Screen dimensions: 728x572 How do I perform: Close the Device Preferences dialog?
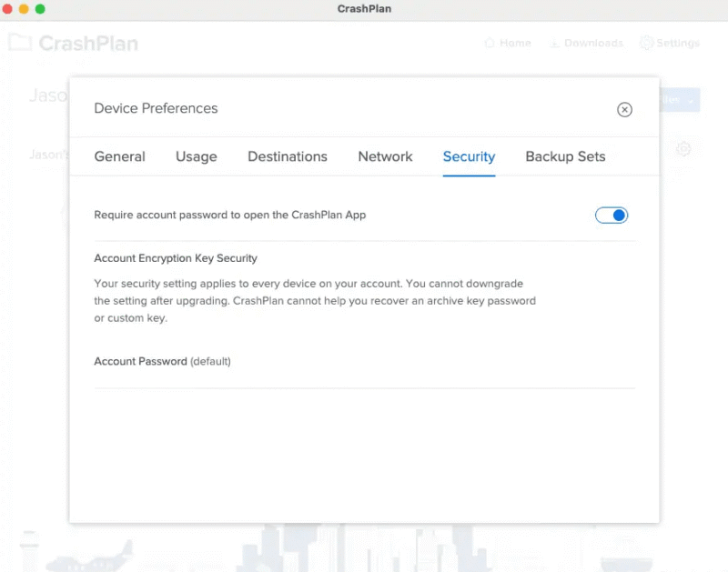pyautogui.click(x=624, y=109)
